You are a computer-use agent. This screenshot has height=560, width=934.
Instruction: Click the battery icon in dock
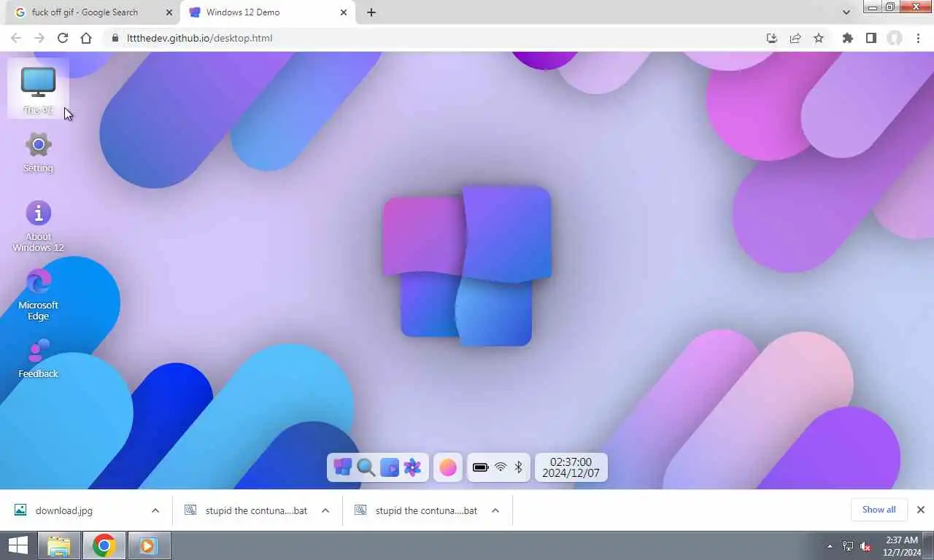point(480,467)
